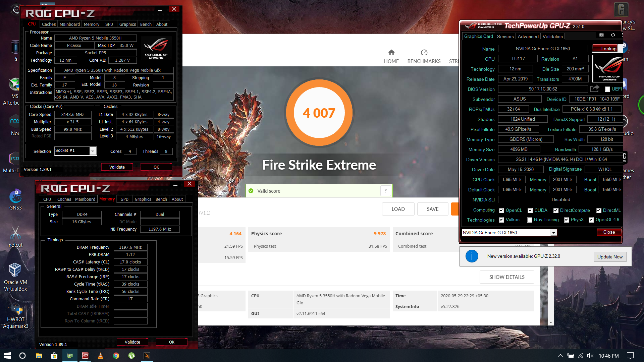The width and height of the screenshot is (644, 362).
Task: Switch to ROG CPU-Z taskbar icon
Action: pyautogui.click(x=85, y=356)
